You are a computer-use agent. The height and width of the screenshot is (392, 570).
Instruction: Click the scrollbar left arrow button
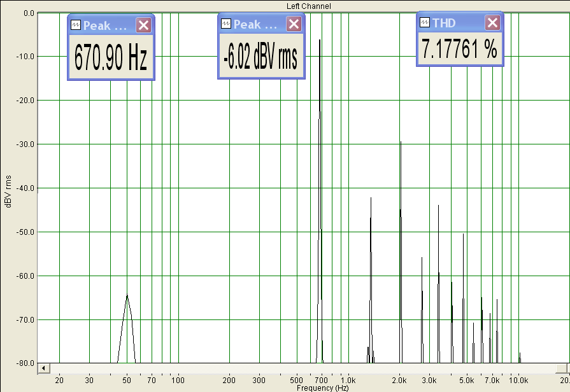[x=43, y=368]
